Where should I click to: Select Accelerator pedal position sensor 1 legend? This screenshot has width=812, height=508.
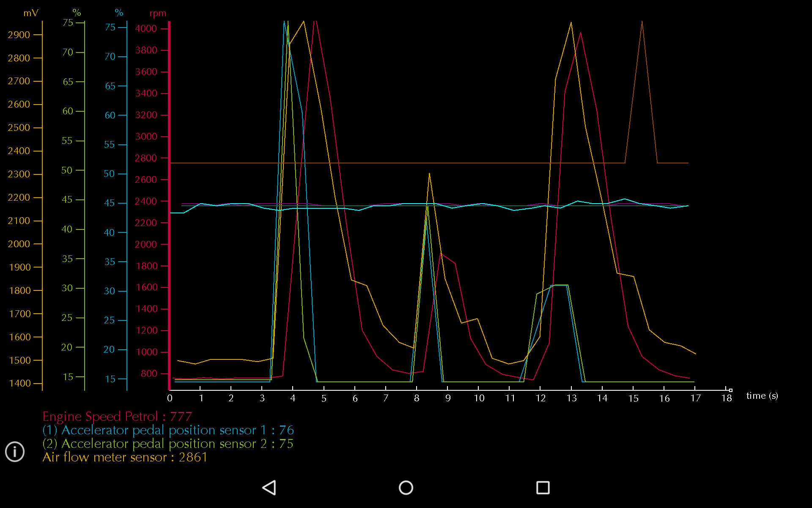168,430
